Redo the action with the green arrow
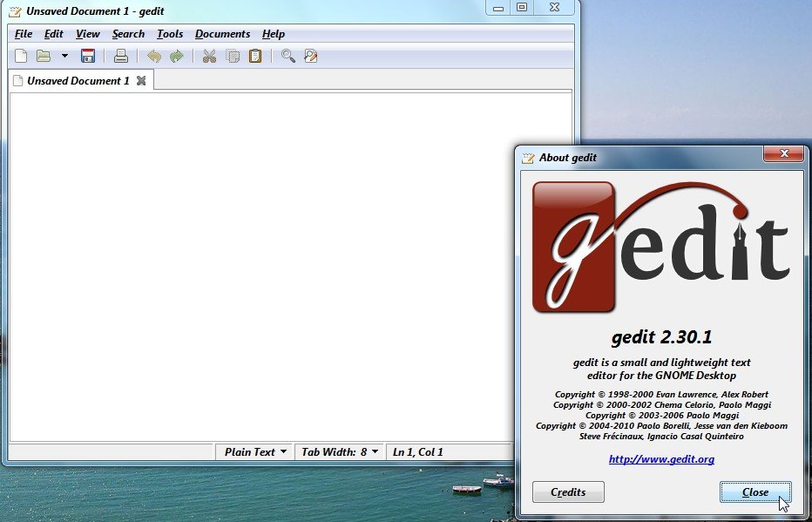This screenshot has height=522, width=812. point(177,56)
